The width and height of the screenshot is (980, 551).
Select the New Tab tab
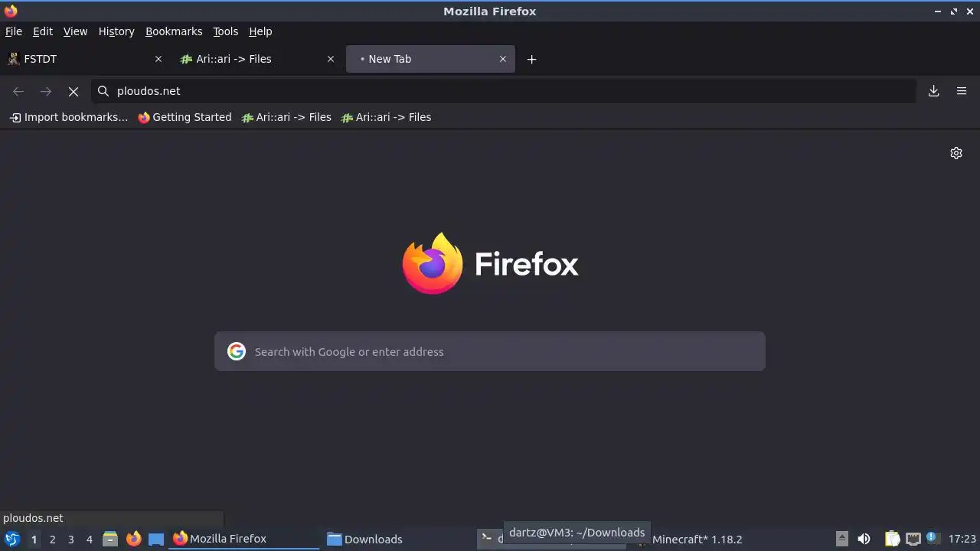(430, 59)
